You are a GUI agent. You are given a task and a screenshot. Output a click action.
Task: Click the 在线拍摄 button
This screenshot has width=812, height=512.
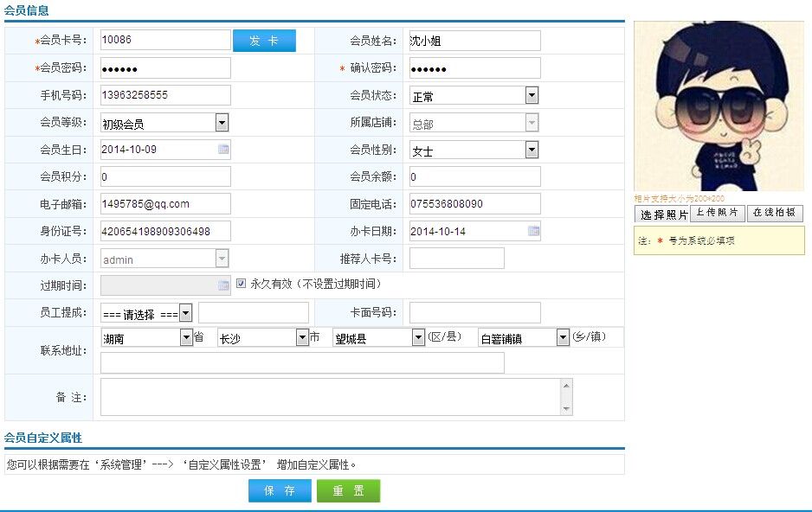[x=775, y=213]
